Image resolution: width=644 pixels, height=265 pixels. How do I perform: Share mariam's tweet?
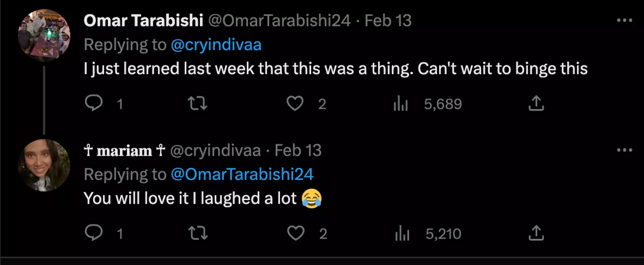(x=536, y=233)
